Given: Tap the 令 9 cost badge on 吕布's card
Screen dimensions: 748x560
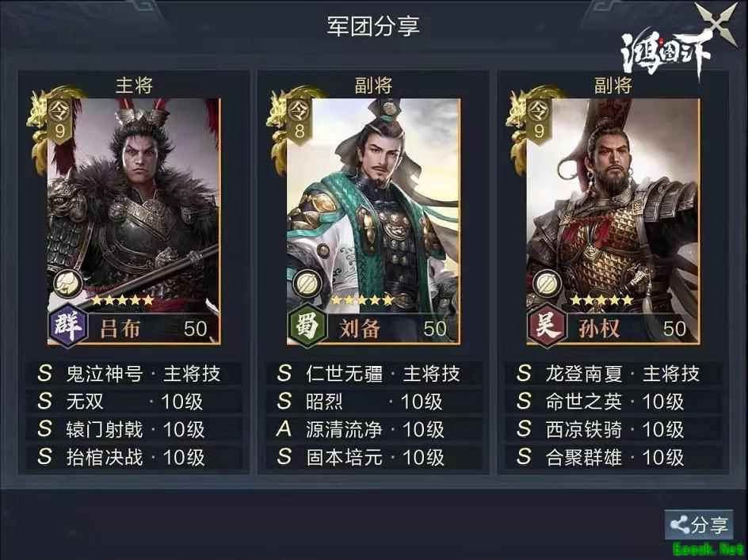Looking at the screenshot, I should tap(59, 120).
